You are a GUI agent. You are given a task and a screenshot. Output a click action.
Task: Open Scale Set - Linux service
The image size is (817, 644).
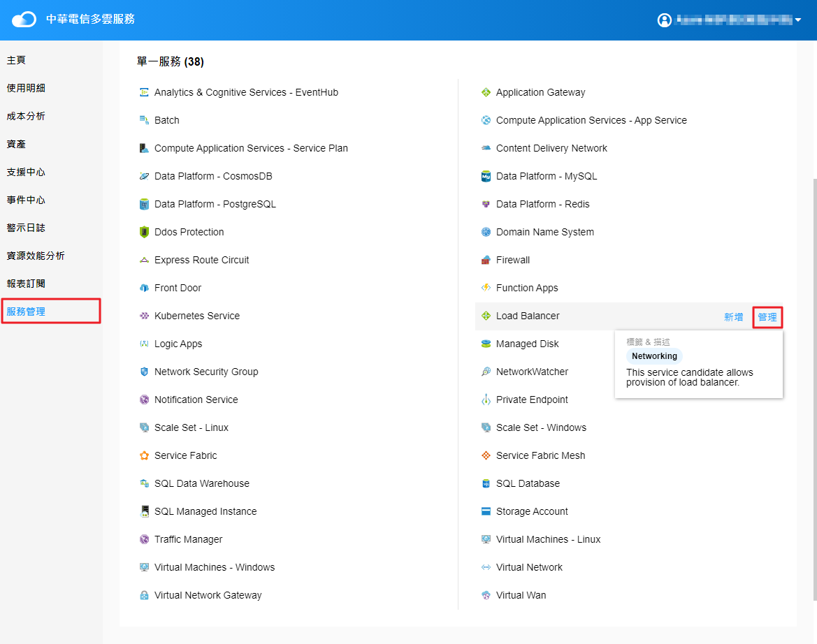(191, 427)
